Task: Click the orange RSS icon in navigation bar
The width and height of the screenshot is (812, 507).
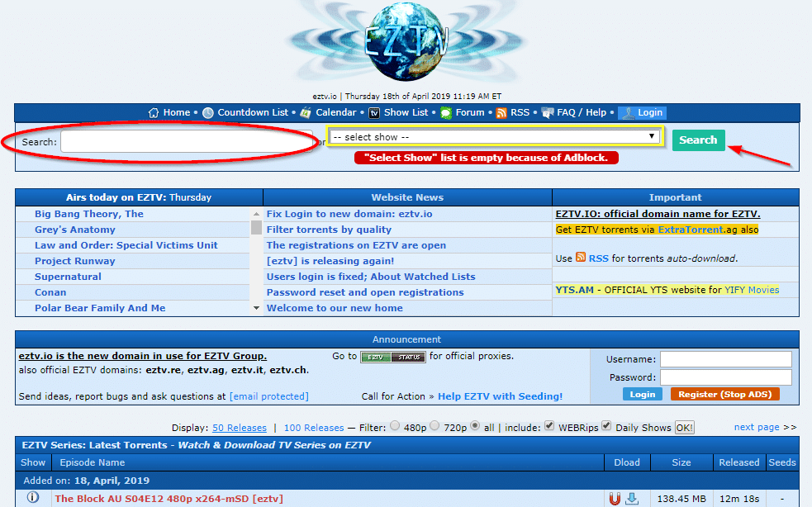Action: click(501, 113)
